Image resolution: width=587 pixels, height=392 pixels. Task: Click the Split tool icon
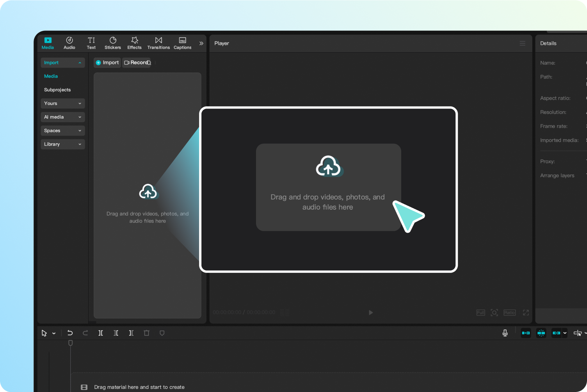coord(101,333)
